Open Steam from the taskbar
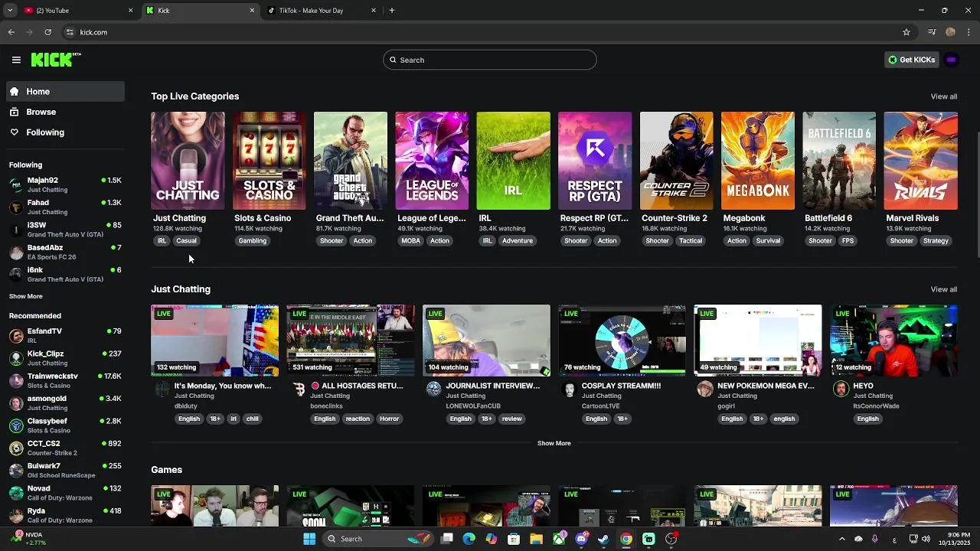The width and height of the screenshot is (980, 551). point(604,539)
